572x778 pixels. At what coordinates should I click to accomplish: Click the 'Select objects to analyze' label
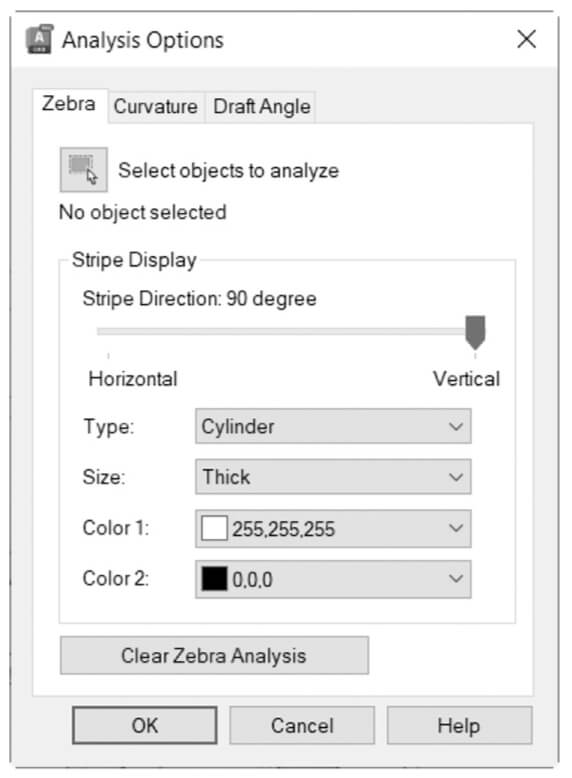tap(229, 171)
